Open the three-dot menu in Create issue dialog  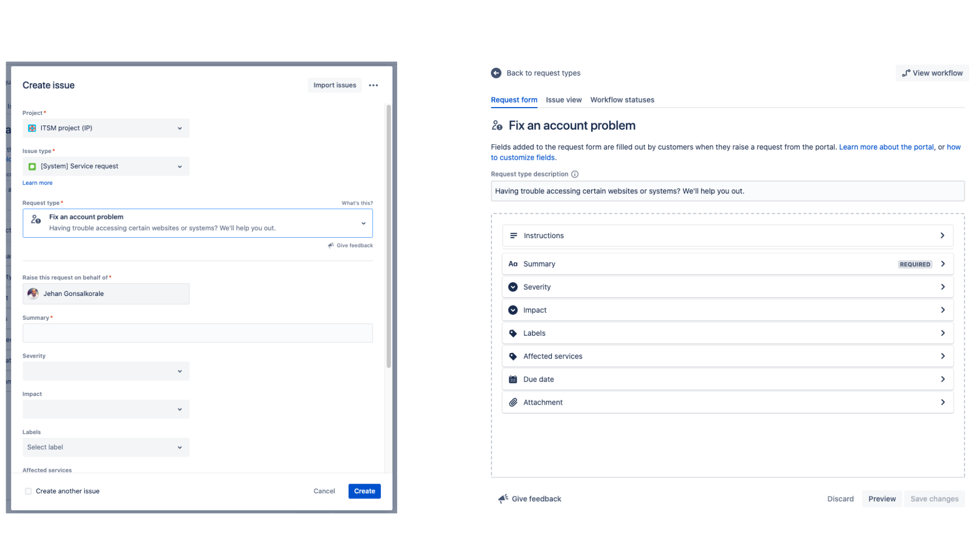[373, 85]
